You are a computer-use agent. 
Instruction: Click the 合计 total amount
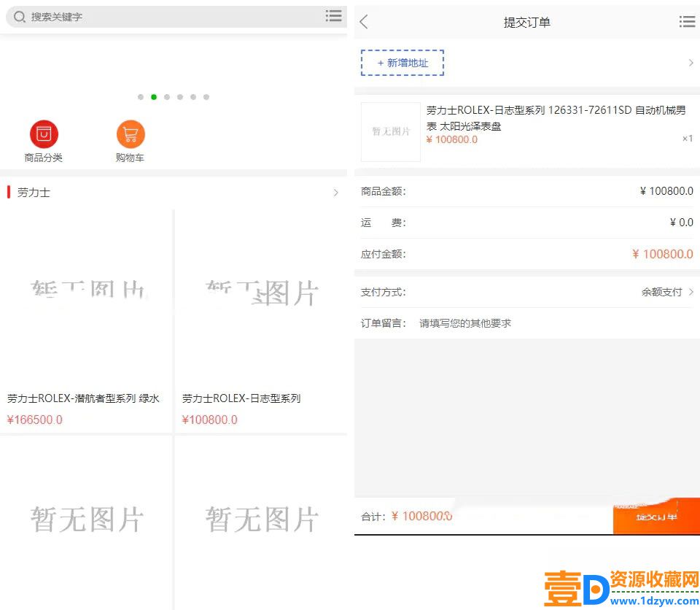(x=422, y=517)
